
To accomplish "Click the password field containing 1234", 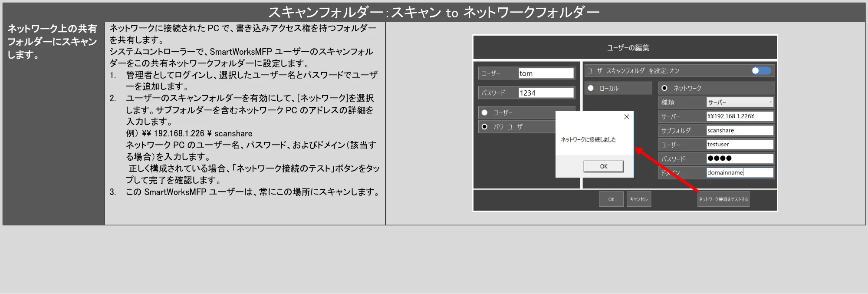I will tap(546, 93).
